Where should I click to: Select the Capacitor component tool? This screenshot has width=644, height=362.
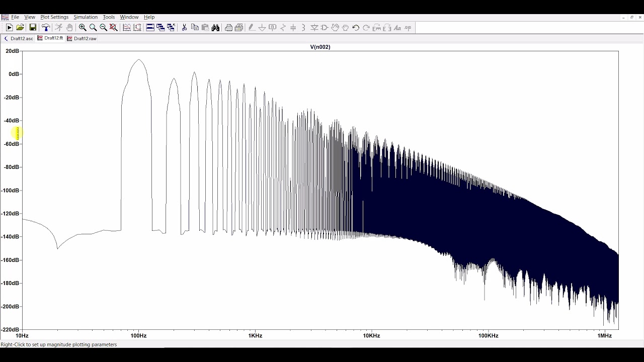[293, 28]
